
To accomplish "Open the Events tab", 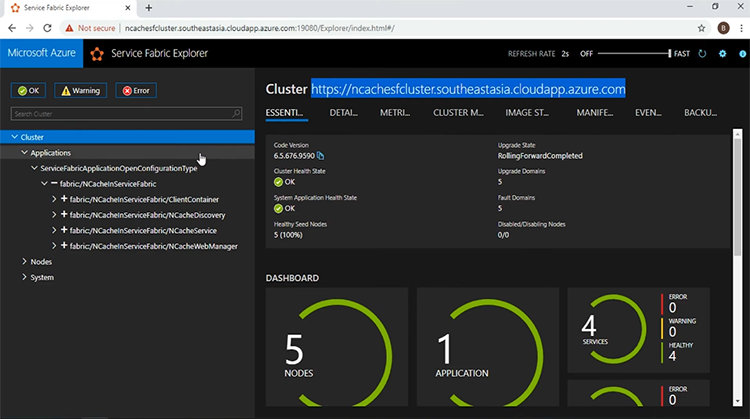I will pos(648,113).
